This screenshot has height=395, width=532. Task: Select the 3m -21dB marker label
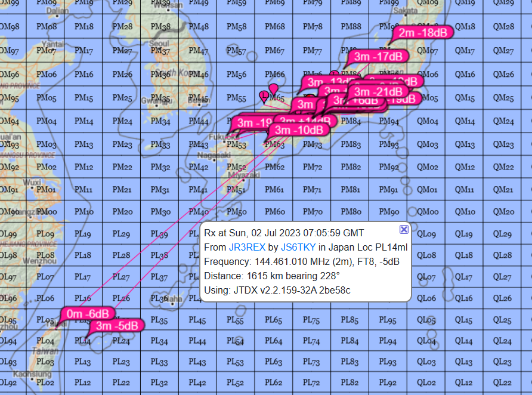pos(378,92)
